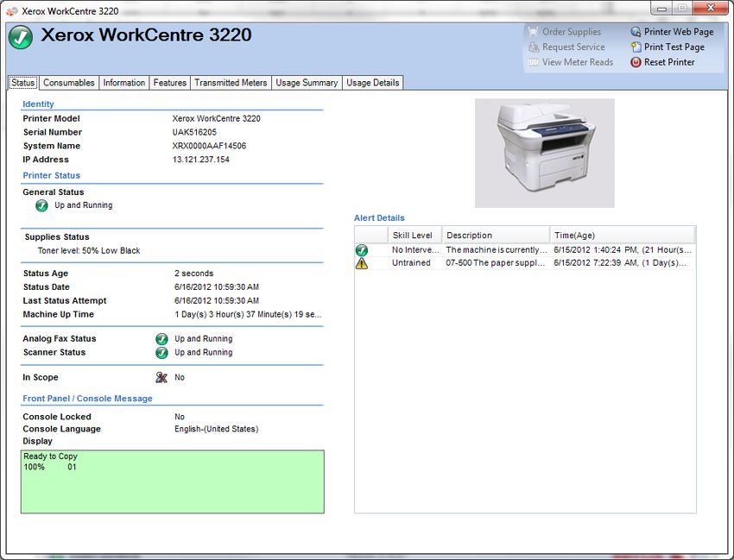Click the Request Service icon
Screen dimensions: 734x560
tap(533, 47)
